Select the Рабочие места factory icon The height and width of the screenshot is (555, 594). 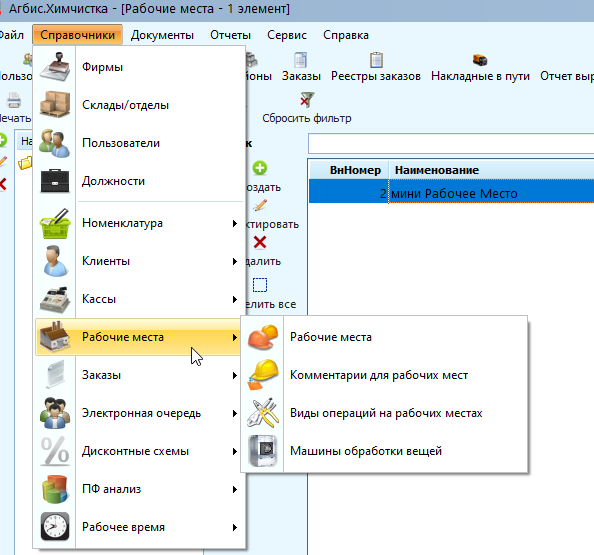(55, 336)
